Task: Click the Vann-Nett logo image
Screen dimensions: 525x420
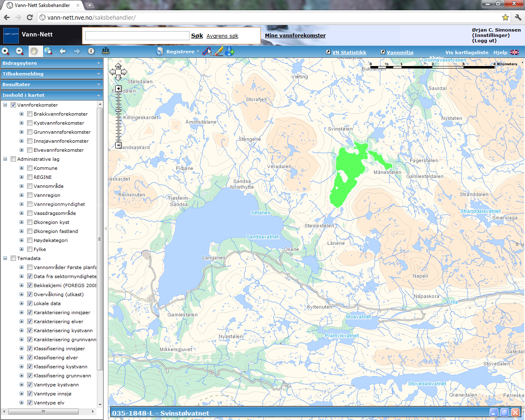Action: tap(11, 35)
